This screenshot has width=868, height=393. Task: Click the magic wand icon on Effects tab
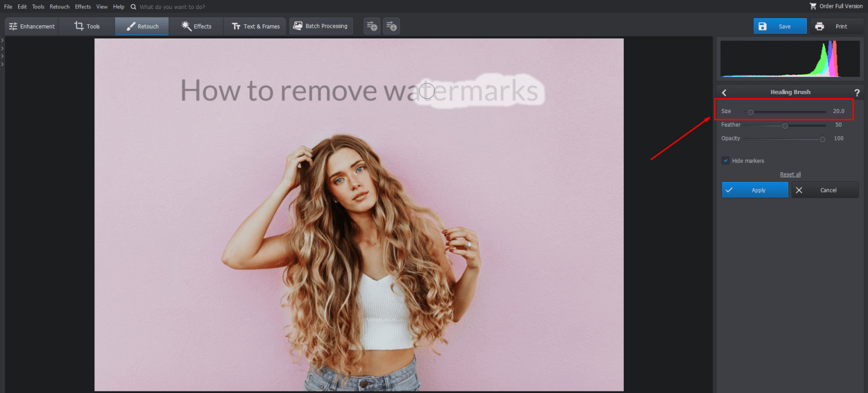tap(183, 25)
